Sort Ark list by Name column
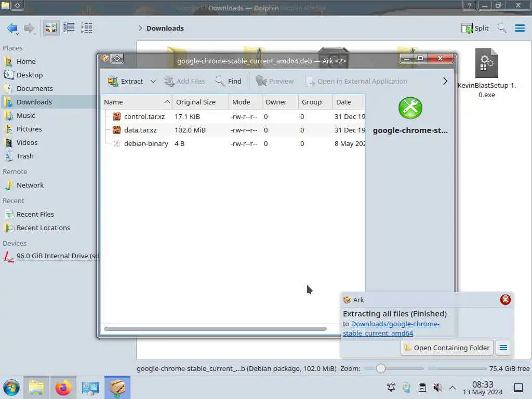The width and height of the screenshot is (532, 399). pos(137,102)
